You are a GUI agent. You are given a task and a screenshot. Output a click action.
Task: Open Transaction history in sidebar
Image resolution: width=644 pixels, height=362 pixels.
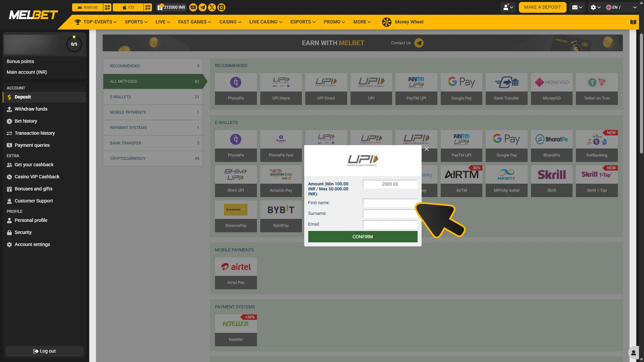[x=44, y=133]
